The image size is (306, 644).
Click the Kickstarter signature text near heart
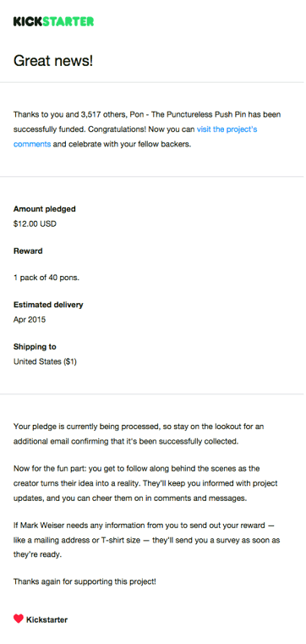[47, 619]
